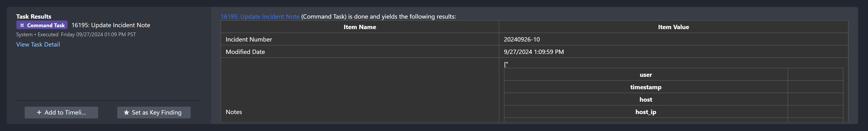Viewport: 868px width, 131px height.
Task: Click the Modified Date row label
Action: click(245, 52)
